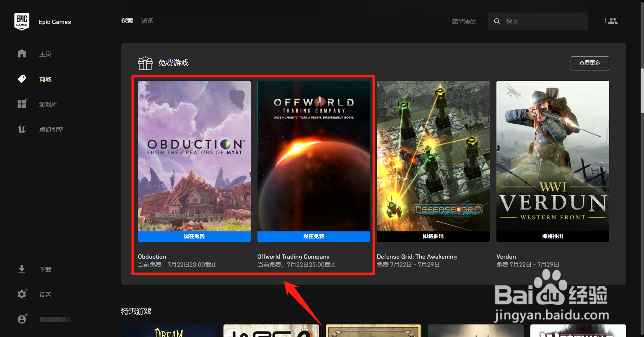Open the Obduction game cover
Screen dimensions: 644x337
[194, 156]
